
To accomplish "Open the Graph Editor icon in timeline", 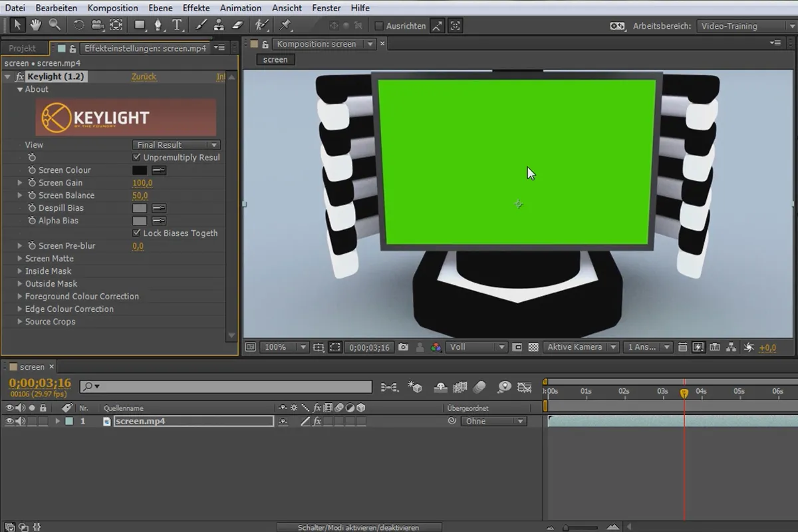I will coord(525,387).
